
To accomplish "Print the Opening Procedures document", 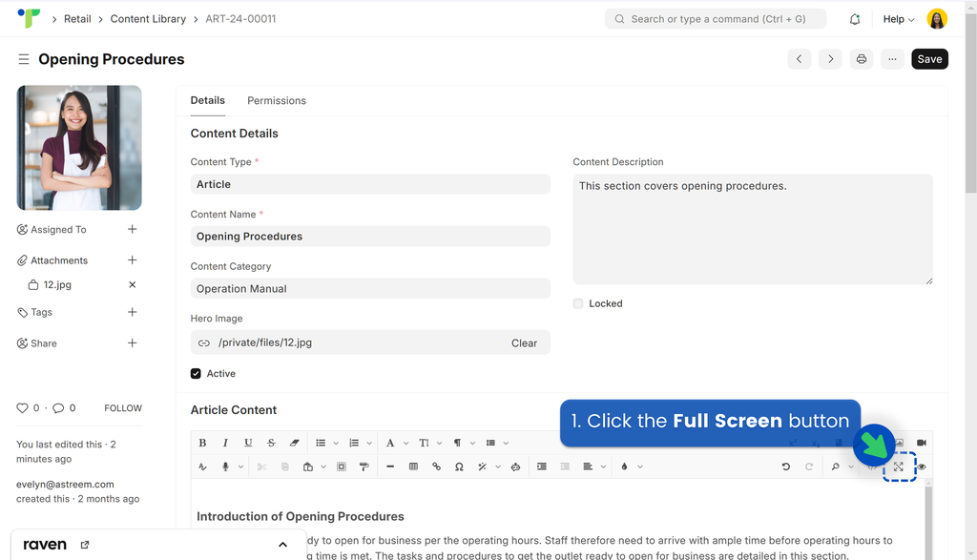I will [x=862, y=59].
